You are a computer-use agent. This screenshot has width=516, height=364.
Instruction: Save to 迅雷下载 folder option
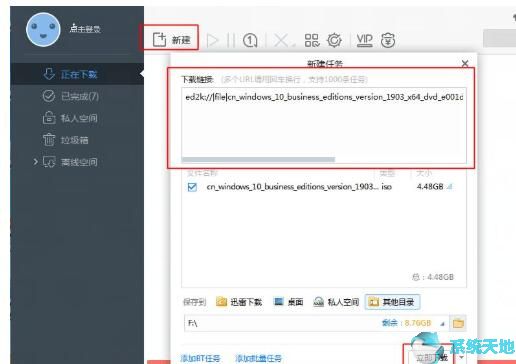pos(239,302)
